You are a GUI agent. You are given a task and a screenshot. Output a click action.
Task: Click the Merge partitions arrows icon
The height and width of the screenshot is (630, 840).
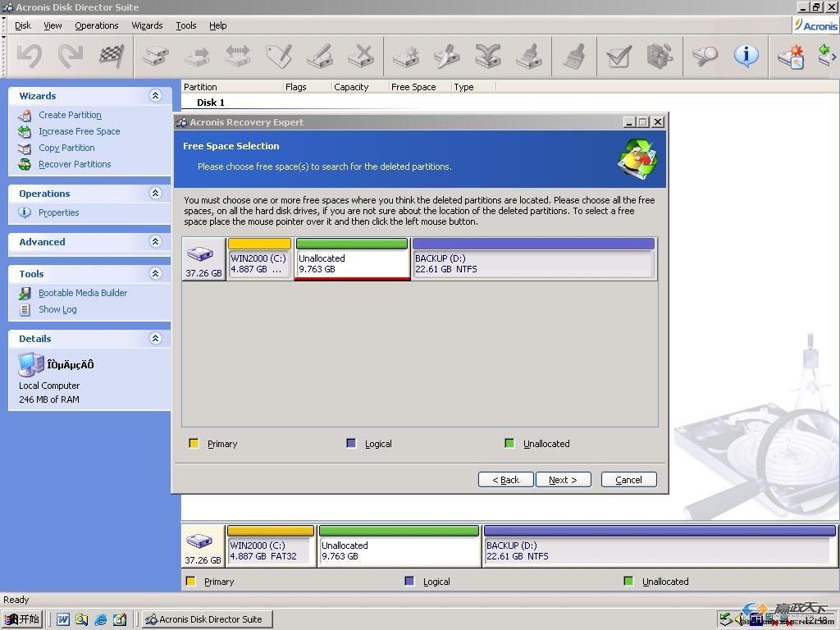pyautogui.click(x=488, y=57)
